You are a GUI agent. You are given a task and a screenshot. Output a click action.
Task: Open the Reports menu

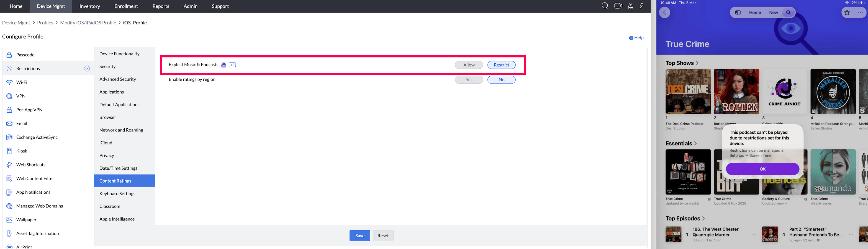(x=161, y=6)
